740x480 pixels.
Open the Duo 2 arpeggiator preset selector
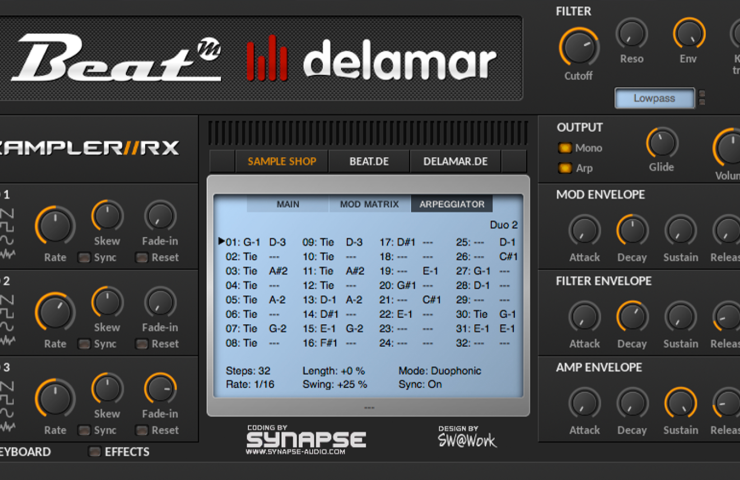[x=504, y=225]
